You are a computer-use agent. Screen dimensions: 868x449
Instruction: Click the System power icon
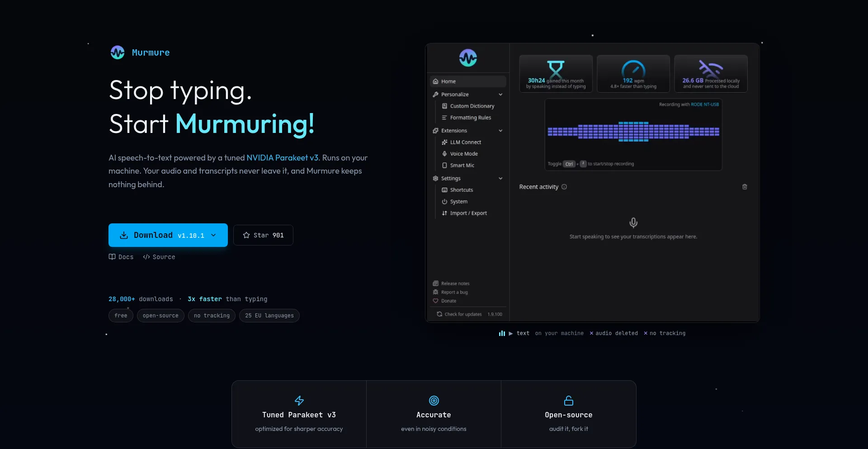click(444, 202)
